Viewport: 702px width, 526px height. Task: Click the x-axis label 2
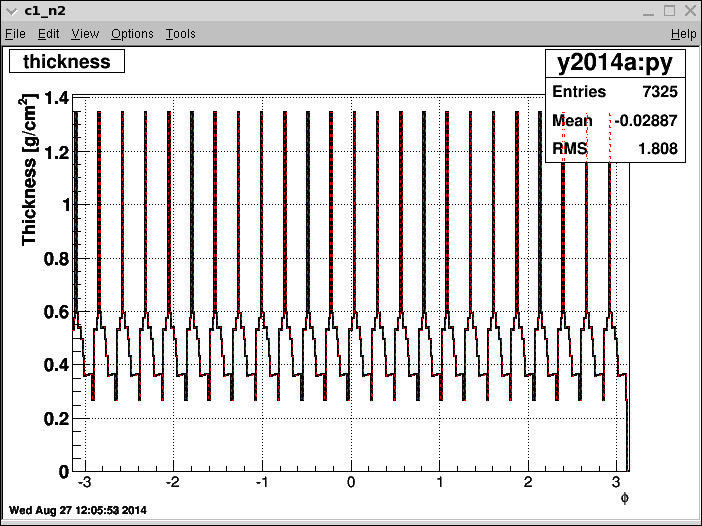528,482
